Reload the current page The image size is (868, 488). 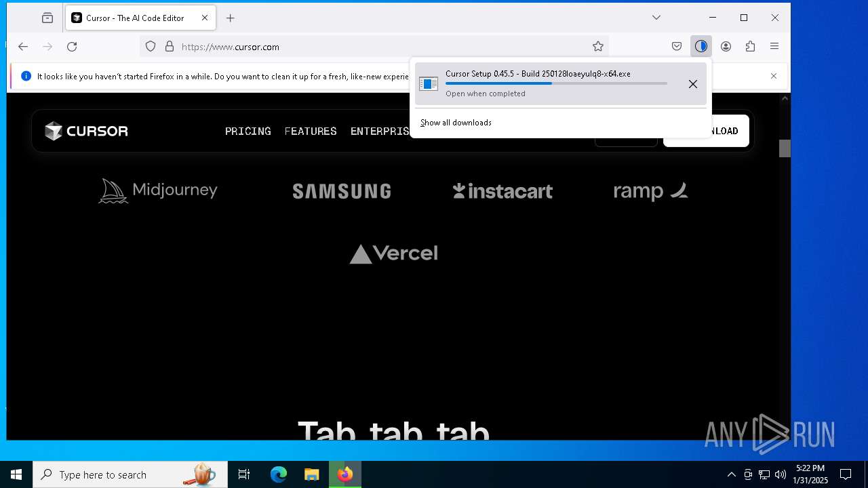tap(72, 47)
